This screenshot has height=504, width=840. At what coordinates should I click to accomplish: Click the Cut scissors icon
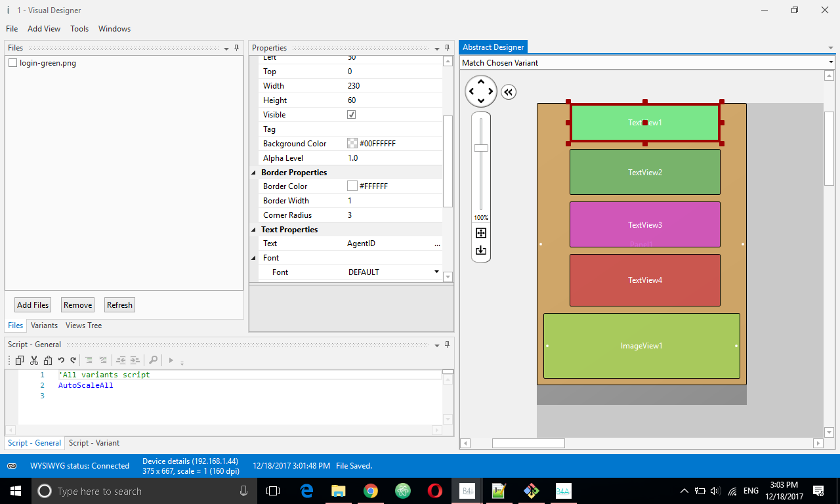tap(34, 360)
